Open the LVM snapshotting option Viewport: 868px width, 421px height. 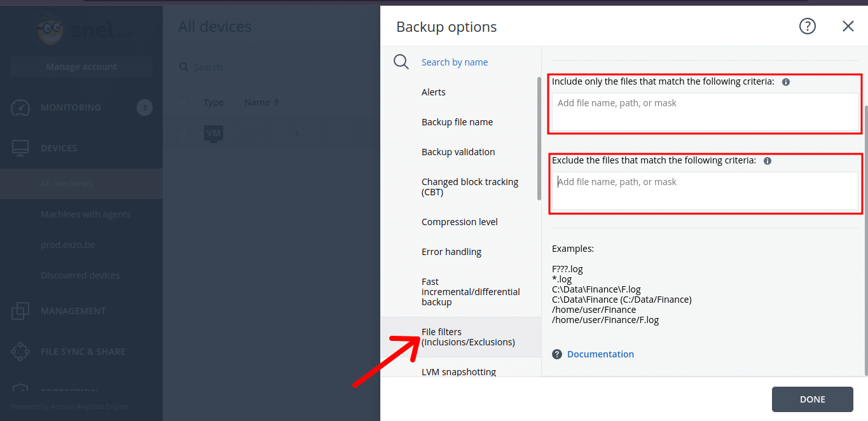click(x=458, y=371)
